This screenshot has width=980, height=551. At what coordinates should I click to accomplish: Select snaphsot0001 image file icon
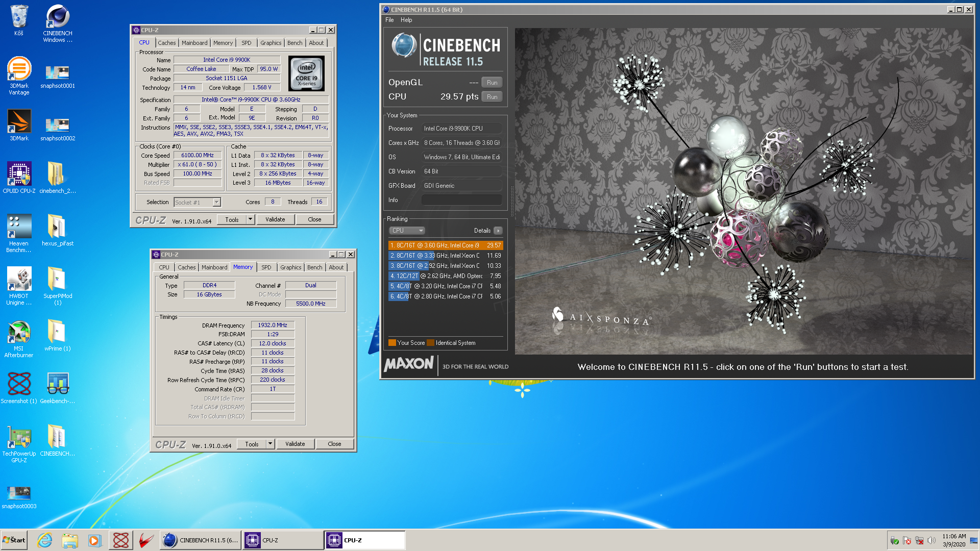tap(58, 77)
